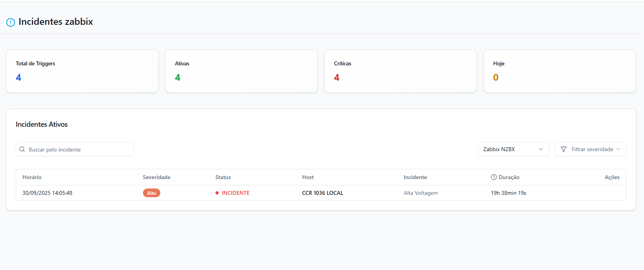Select the Hoje summary card
The image size is (644, 270).
click(x=559, y=71)
